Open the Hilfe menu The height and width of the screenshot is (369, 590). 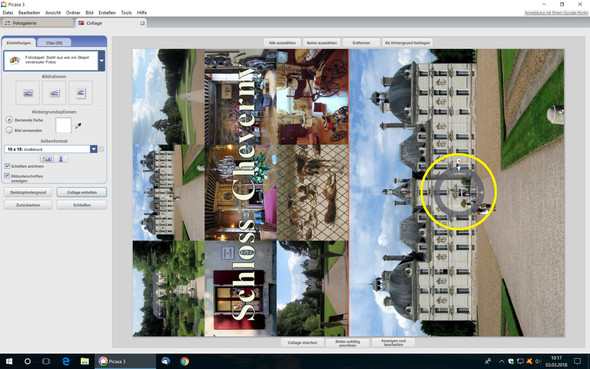point(142,13)
